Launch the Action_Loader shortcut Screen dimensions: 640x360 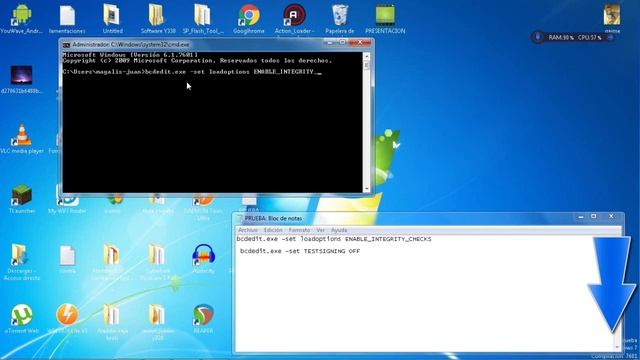pyautogui.click(x=294, y=15)
